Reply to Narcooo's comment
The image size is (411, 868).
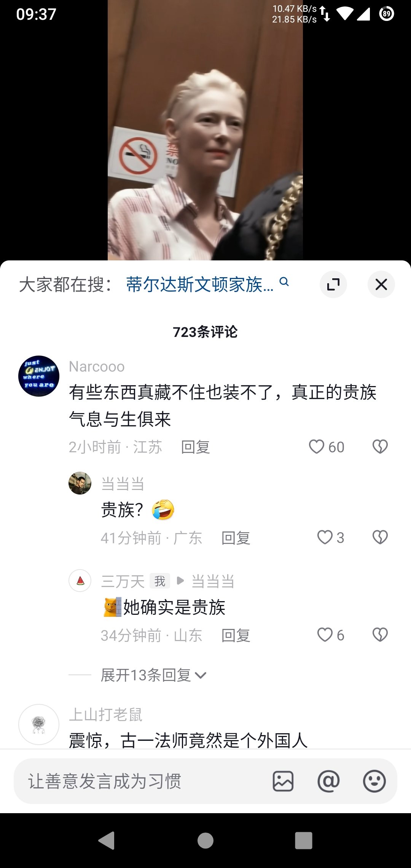tap(196, 447)
